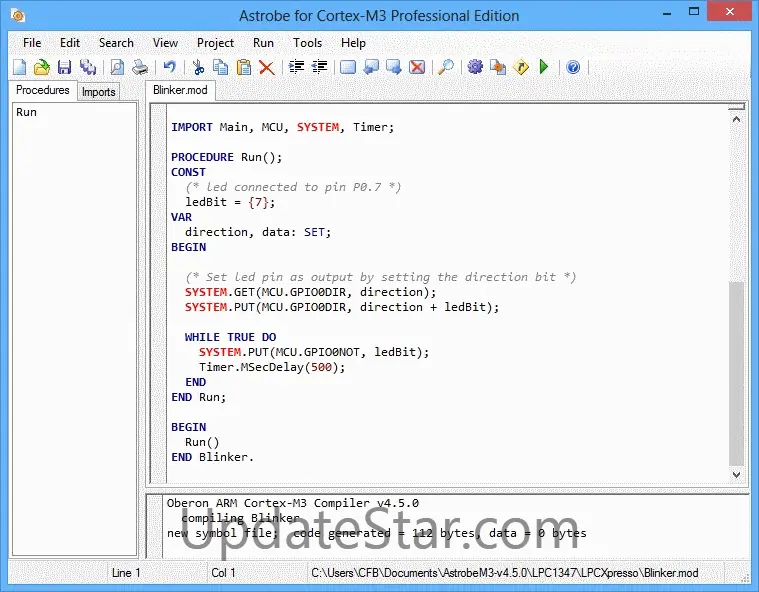The image size is (759, 592).
Task: Delete selection with the red X icon
Action: [267, 67]
